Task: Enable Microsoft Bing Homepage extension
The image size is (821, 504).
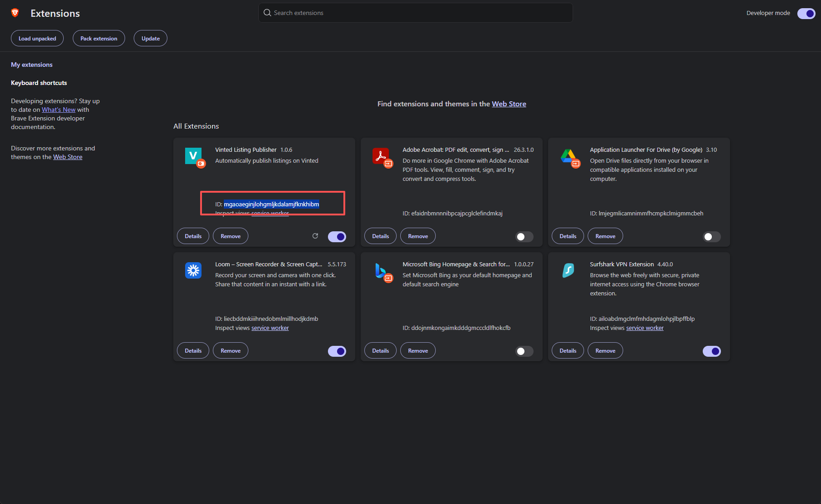Action: (x=524, y=351)
